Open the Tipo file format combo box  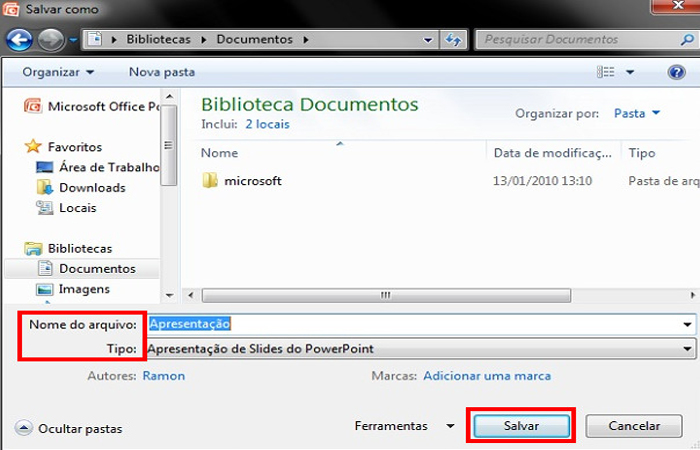[x=421, y=349]
